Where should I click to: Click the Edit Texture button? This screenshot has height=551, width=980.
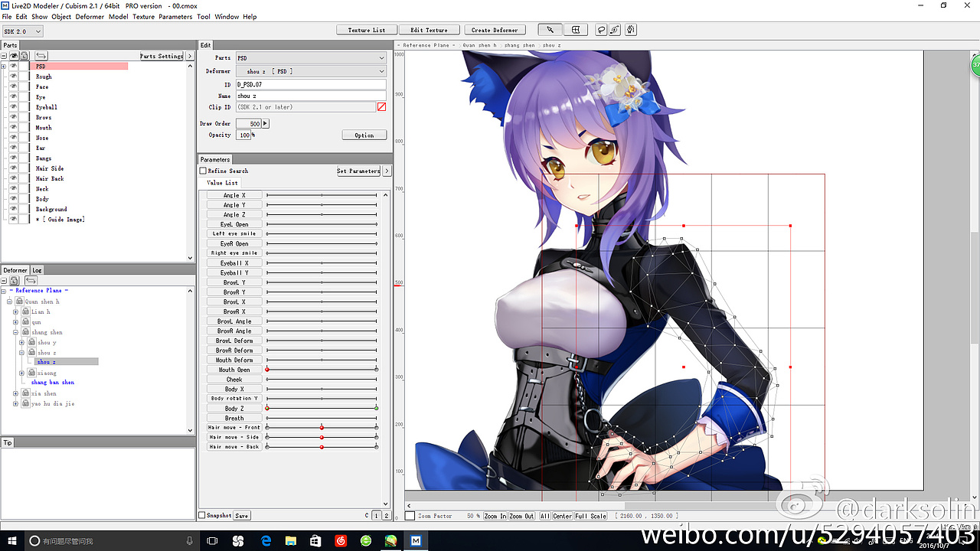click(x=429, y=30)
